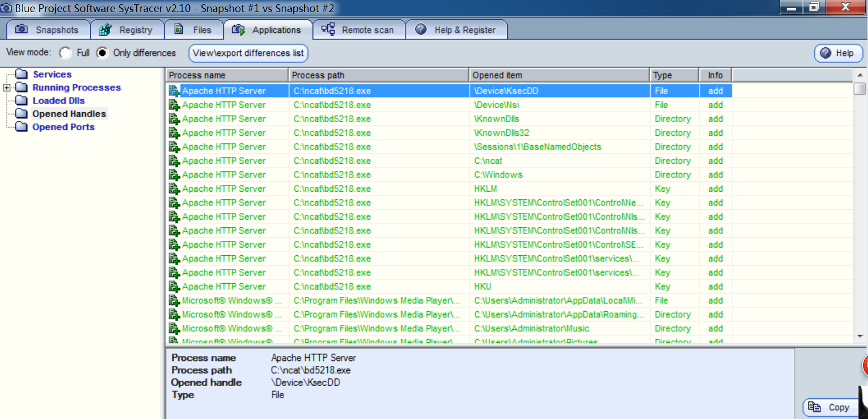Image resolution: width=868 pixels, height=419 pixels.
Task: Click the vertical scrollbar thumb
Action: [860, 88]
